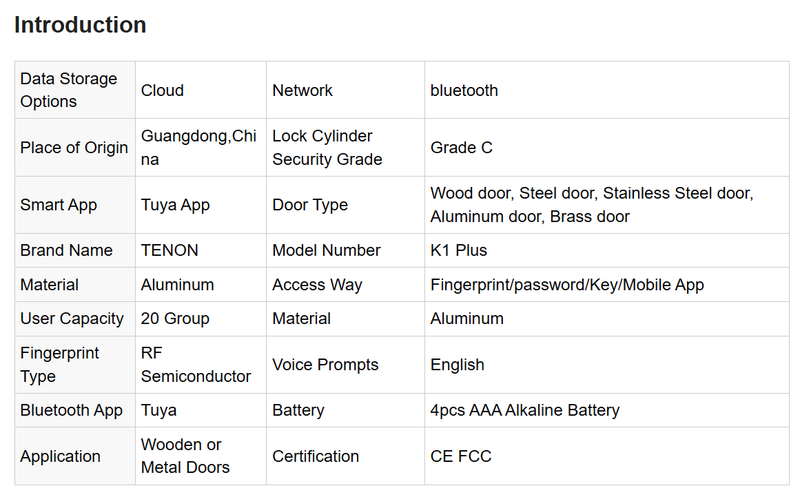This screenshot has height=491, width=800.
Task: Click the TENON brand name value
Action: [170, 250]
